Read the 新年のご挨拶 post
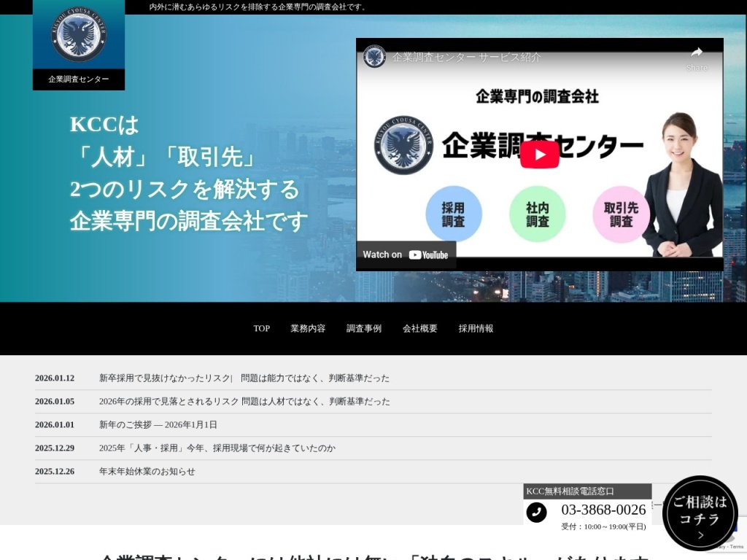This screenshot has width=747, height=560. (158, 425)
